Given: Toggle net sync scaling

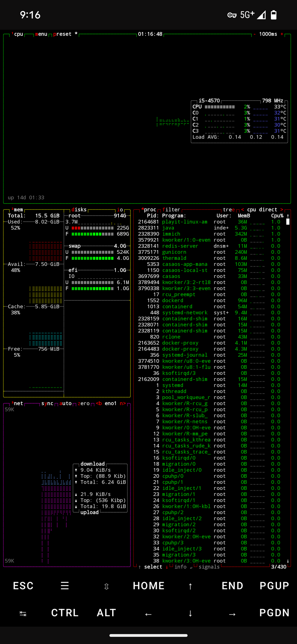Looking at the screenshot, I should coord(47,403).
